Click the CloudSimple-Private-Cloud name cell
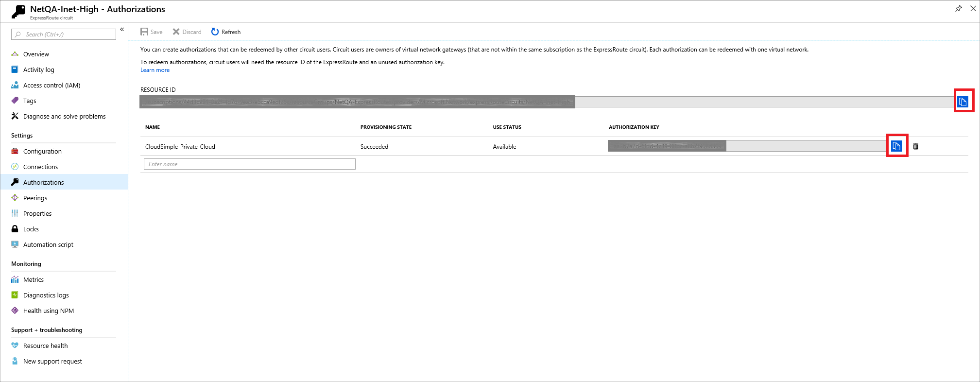The height and width of the screenshot is (382, 980). coord(180,146)
